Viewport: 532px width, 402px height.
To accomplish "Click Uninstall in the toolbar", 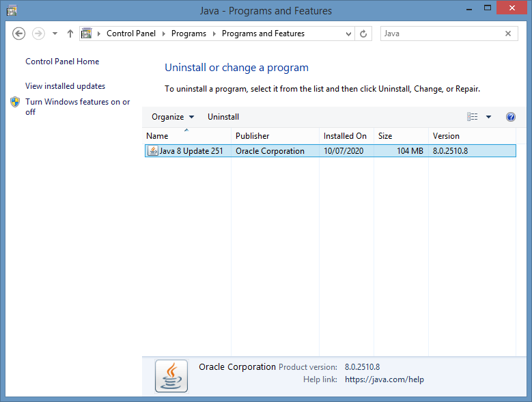I will click(223, 117).
